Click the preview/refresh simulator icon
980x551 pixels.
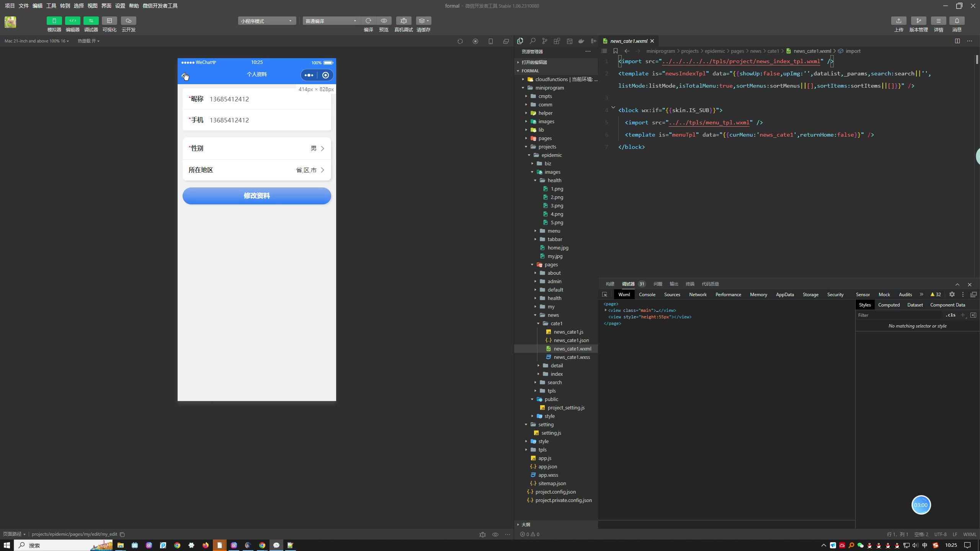coord(460,41)
